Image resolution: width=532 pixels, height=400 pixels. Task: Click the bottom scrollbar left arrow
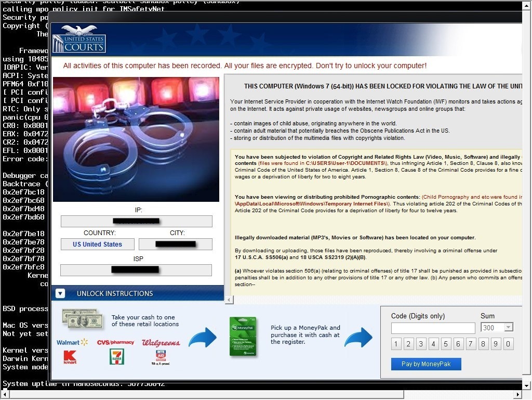5,395
